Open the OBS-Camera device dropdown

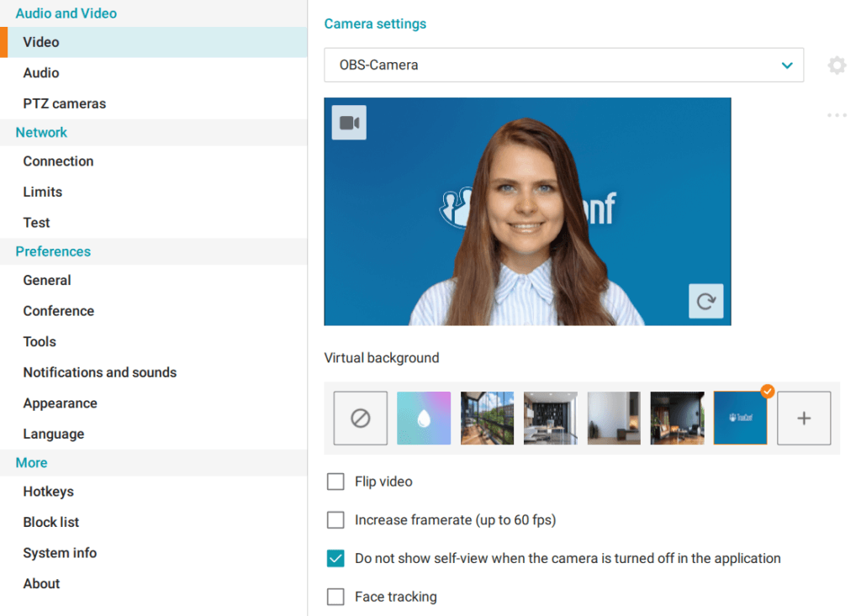tap(563, 65)
